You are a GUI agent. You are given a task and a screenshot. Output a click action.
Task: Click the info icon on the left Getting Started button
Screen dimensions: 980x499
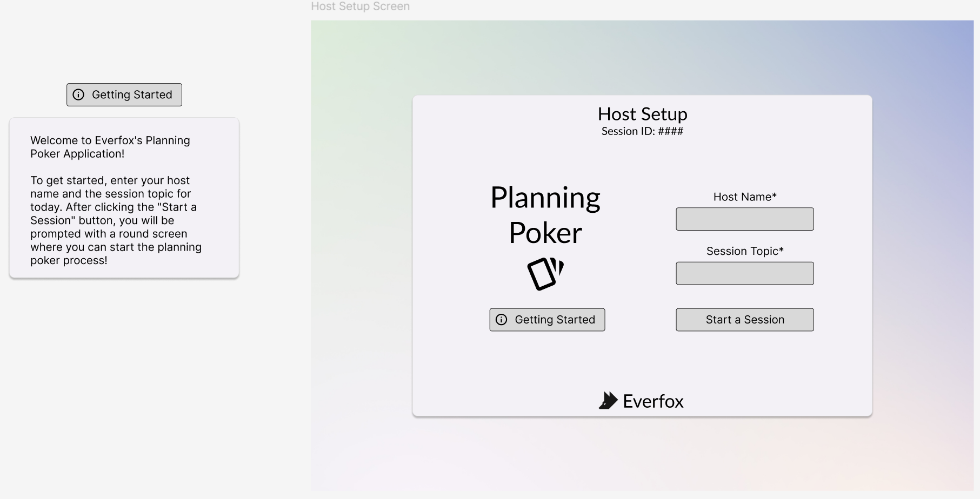coord(79,95)
